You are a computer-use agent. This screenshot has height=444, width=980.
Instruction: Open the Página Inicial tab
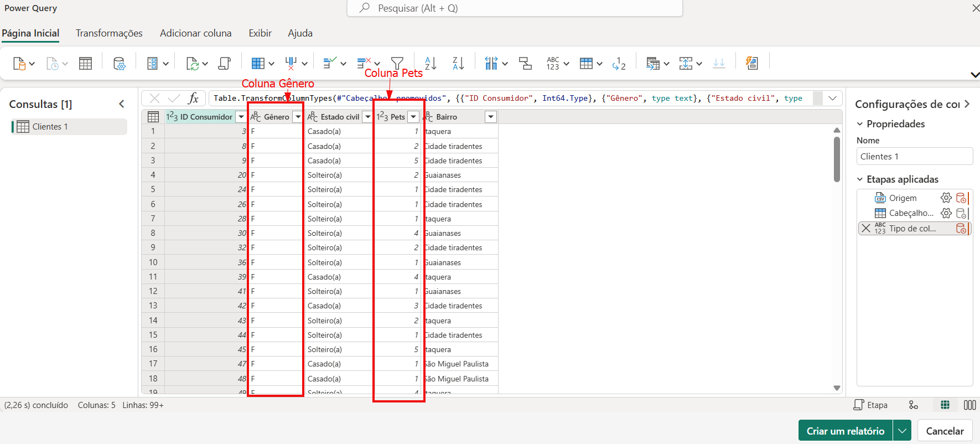[x=30, y=33]
